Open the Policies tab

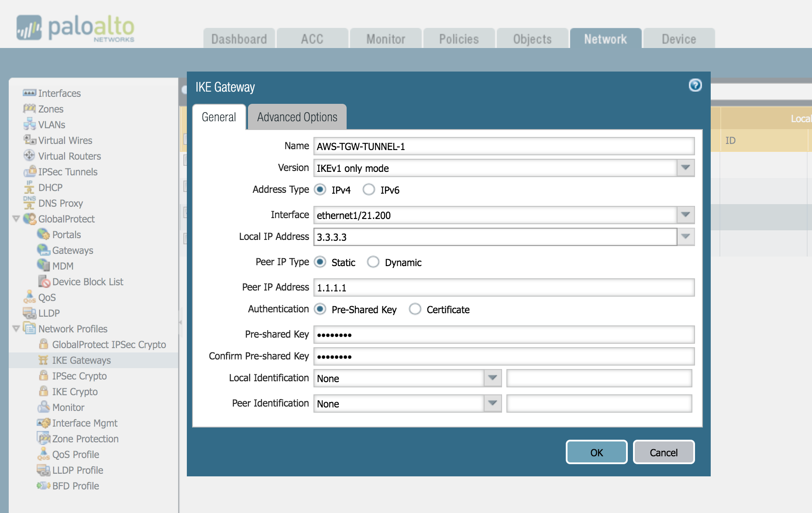point(459,38)
